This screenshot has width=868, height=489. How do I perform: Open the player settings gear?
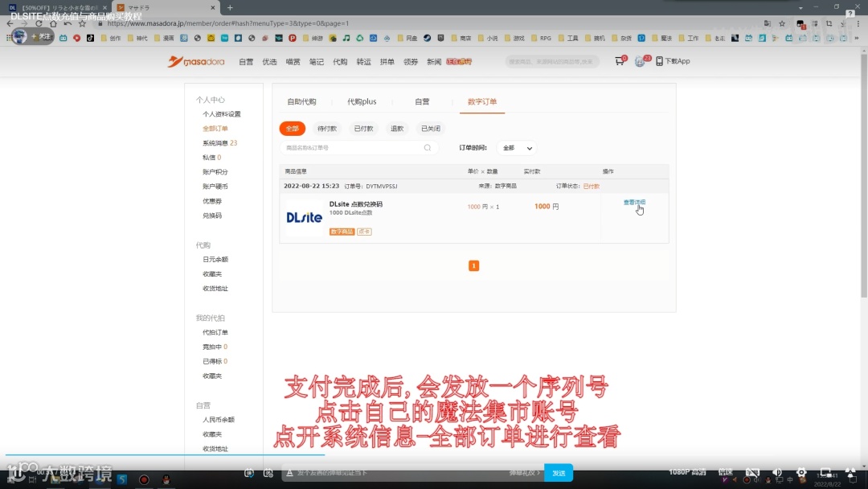coord(801,472)
